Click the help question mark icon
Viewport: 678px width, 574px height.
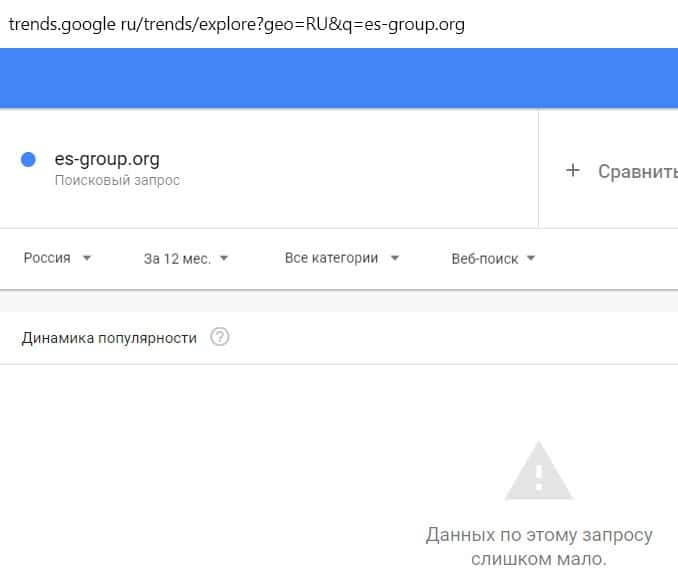(220, 337)
